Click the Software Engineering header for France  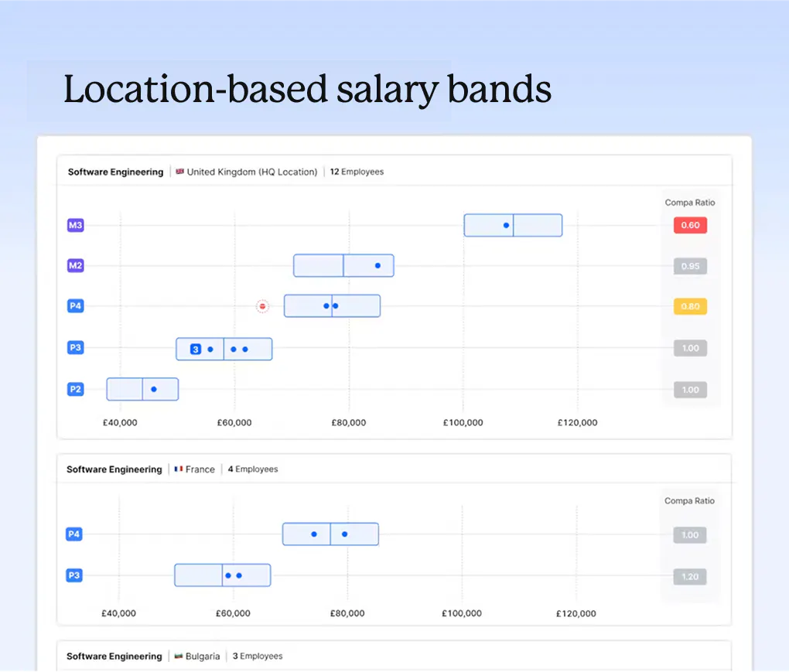tap(114, 469)
